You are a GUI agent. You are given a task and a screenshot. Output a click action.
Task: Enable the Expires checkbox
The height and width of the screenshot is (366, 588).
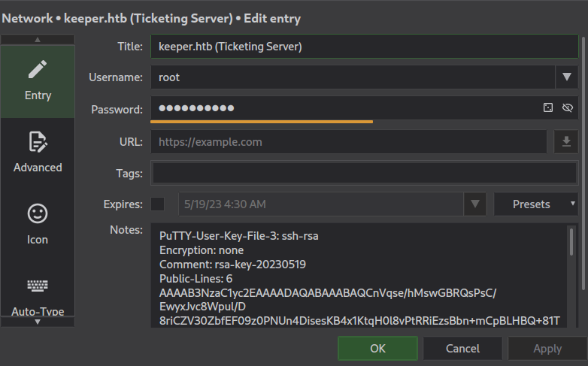point(158,204)
